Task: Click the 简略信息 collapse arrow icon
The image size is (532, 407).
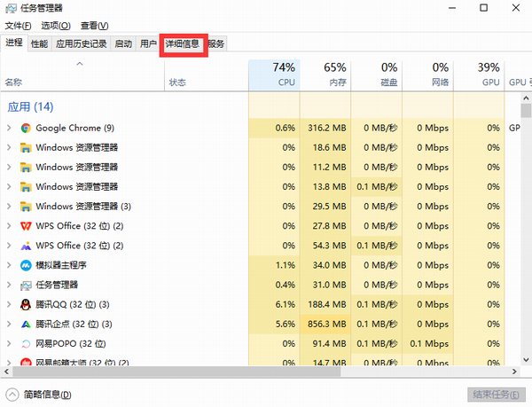Action: 12,395
